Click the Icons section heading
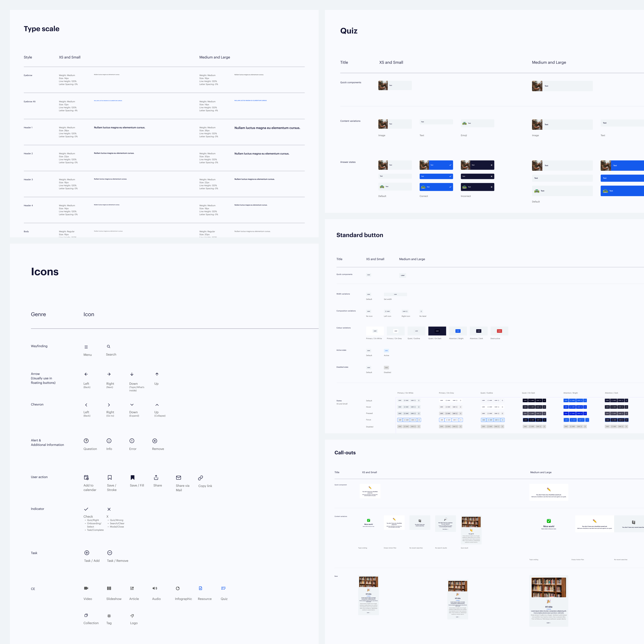This screenshot has width=644, height=644. tap(45, 272)
